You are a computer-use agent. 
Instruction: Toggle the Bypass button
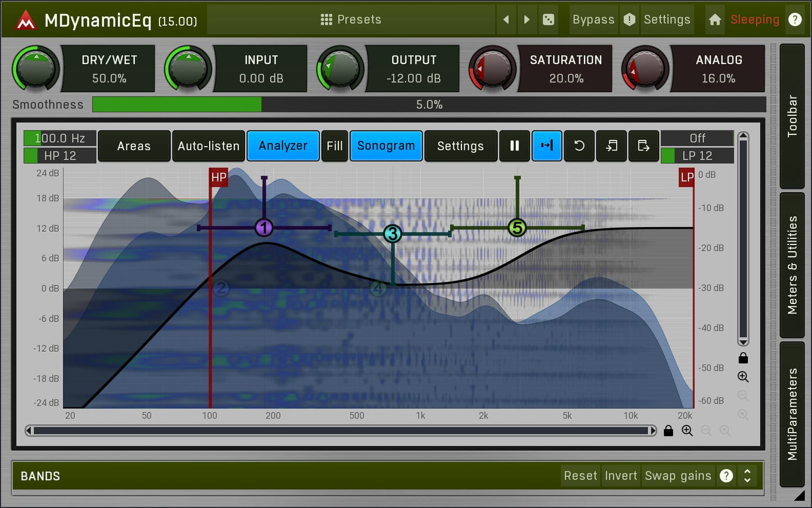593,20
